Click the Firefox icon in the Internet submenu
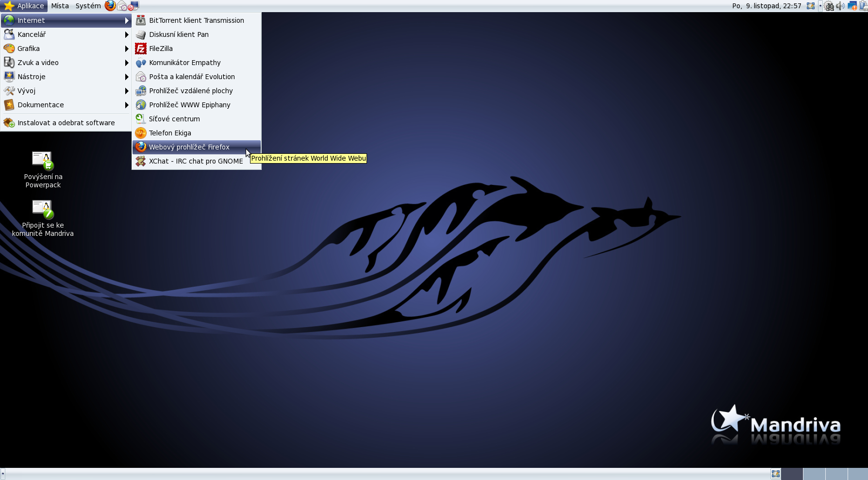The image size is (868, 480). tap(141, 147)
